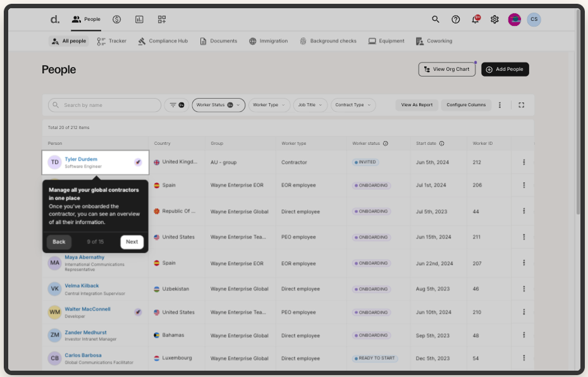Click Next in the tour tooltip
The image size is (588, 377).
132,242
